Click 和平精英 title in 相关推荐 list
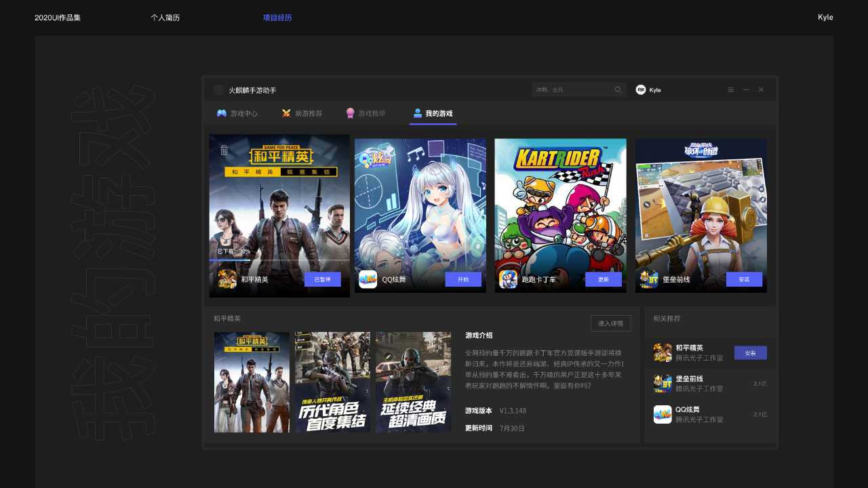Screen dimensions: 868x488 pyautogui.click(x=690, y=348)
